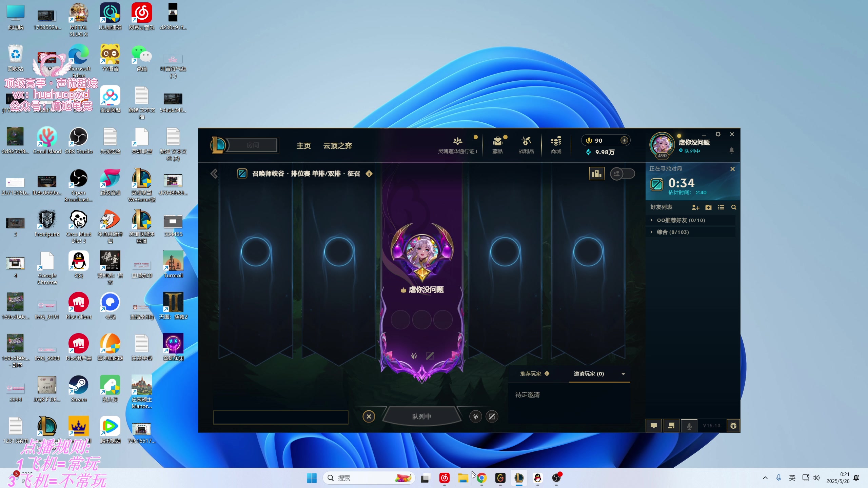This screenshot has height=488, width=868.
Task: Open the OBS Studio desktop shortcut
Action: coord(79,141)
